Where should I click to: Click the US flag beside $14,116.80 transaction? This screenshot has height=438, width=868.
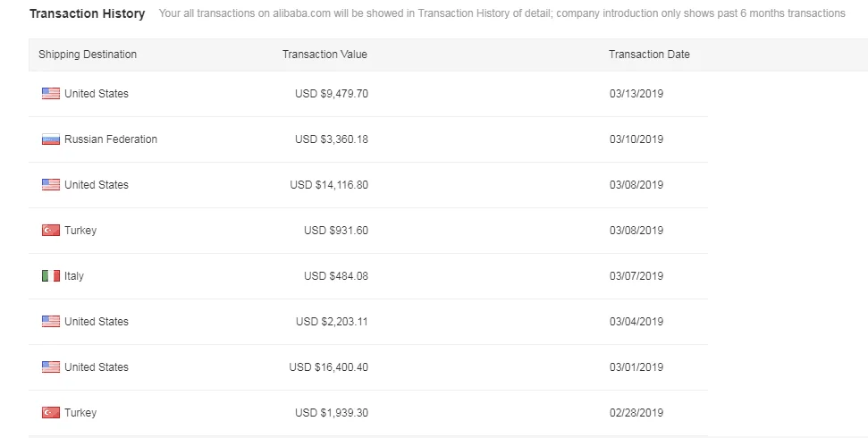51,185
